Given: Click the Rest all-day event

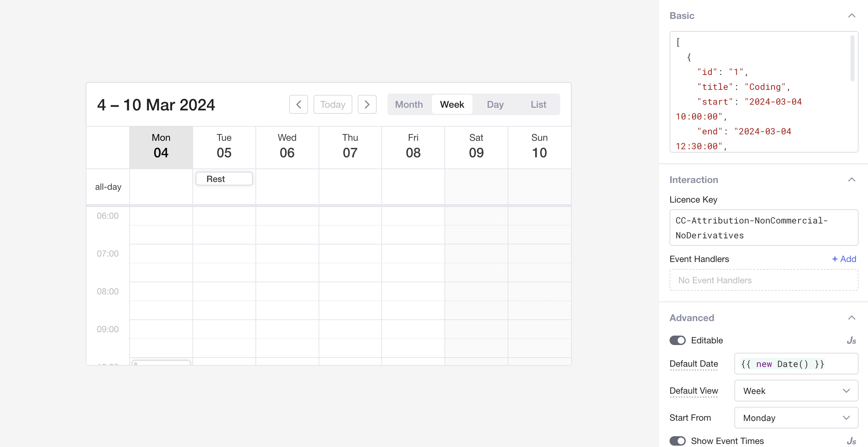Looking at the screenshot, I should pos(224,179).
